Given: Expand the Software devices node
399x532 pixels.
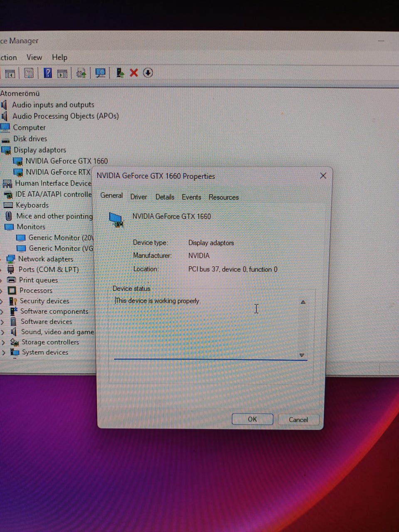Looking at the screenshot, I should click(2, 322).
